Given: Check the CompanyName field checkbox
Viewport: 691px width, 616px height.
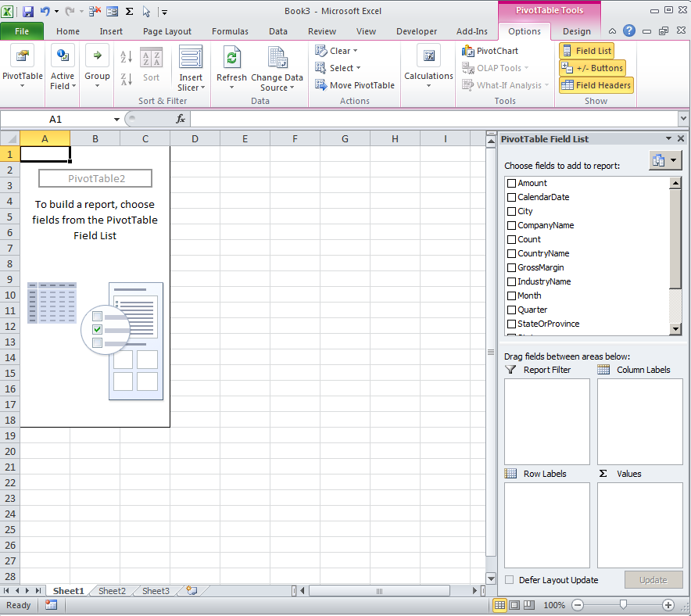Looking at the screenshot, I should [x=512, y=226].
